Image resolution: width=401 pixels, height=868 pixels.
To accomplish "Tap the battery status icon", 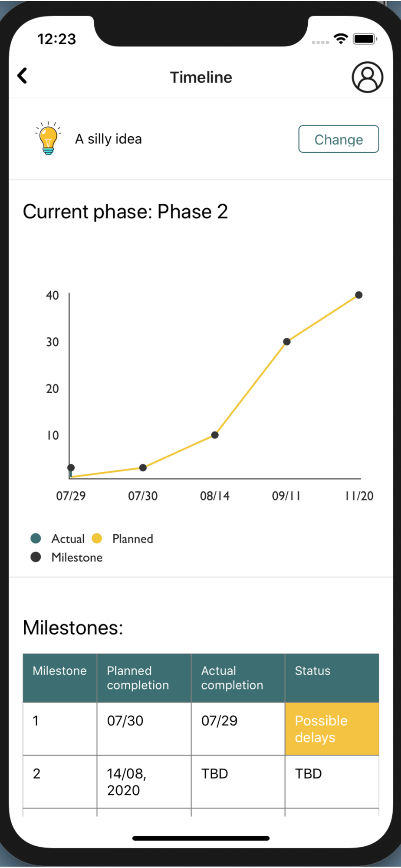I will 365,39.
